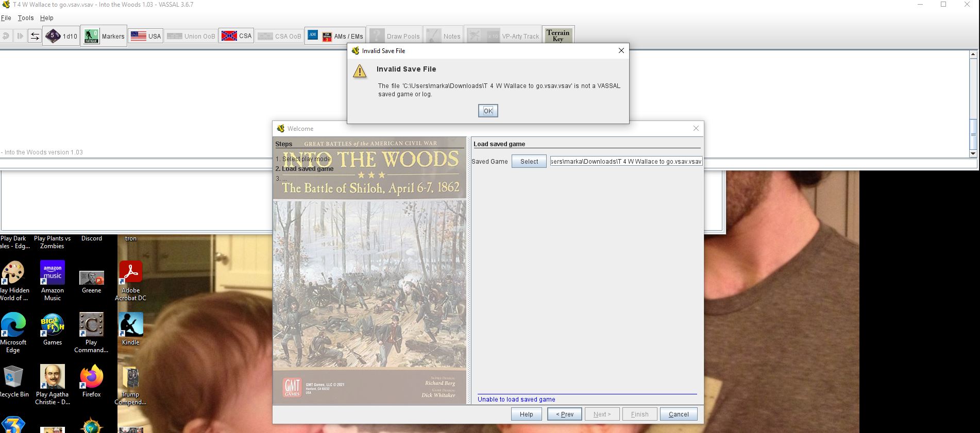Click the 'Load saved game' panel heading

coord(499,144)
